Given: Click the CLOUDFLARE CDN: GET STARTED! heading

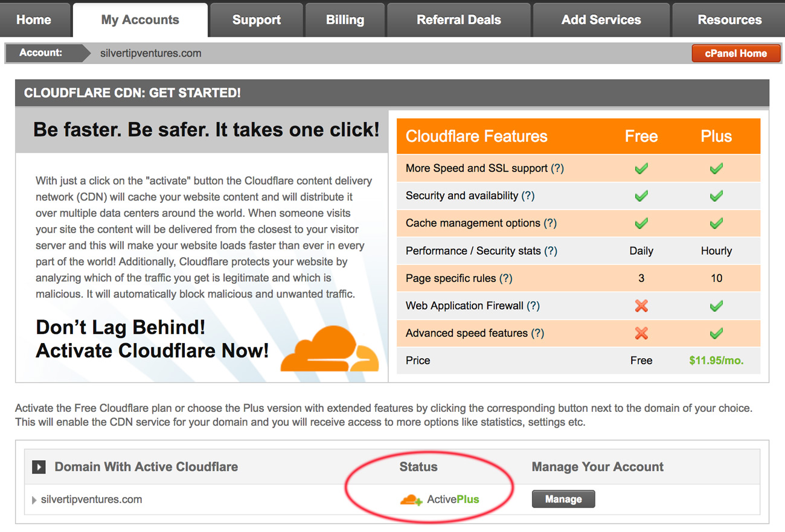Looking at the screenshot, I should (132, 93).
